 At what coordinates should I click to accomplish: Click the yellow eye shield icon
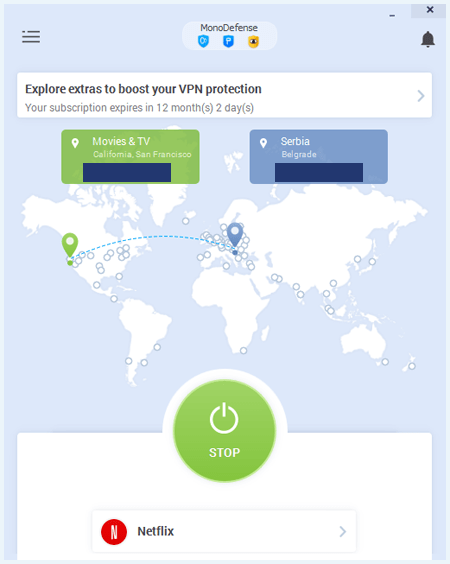(254, 42)
